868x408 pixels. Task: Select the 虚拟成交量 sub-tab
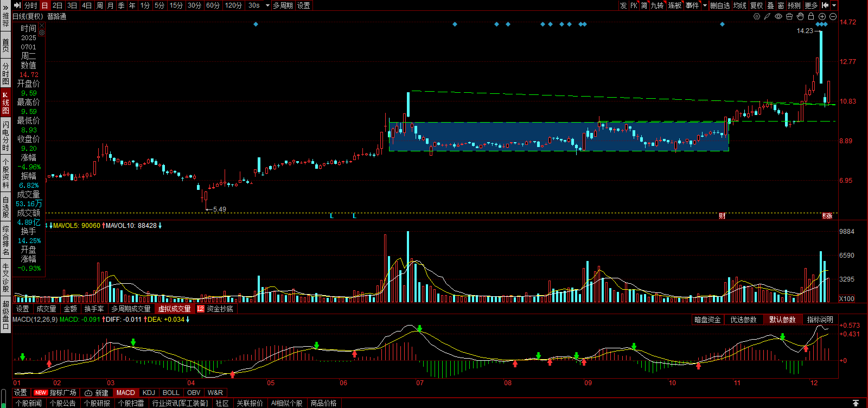tap(174, 309)
